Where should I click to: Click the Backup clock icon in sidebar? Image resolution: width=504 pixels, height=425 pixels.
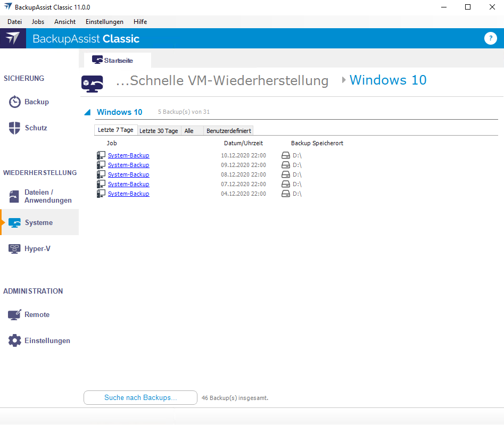point(15,102)
